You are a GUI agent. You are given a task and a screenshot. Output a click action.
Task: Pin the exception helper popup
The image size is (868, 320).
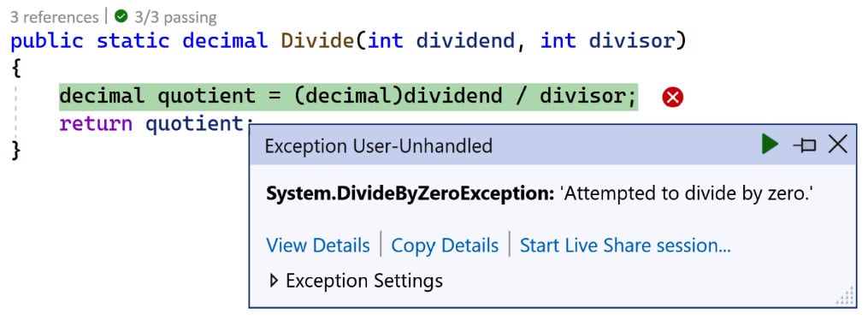point(805,145)
